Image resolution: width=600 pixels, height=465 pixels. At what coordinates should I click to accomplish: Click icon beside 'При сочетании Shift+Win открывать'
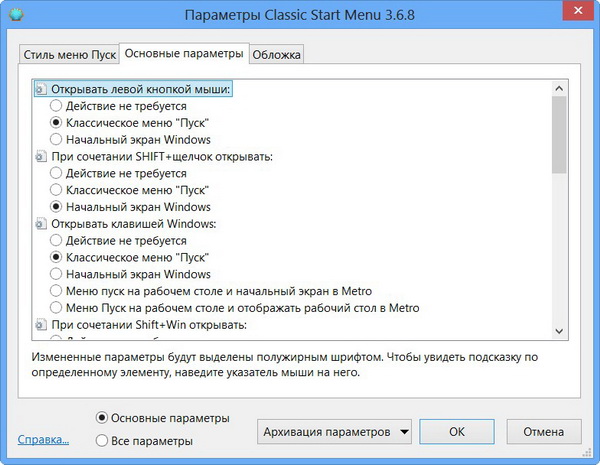coord(40,324)
